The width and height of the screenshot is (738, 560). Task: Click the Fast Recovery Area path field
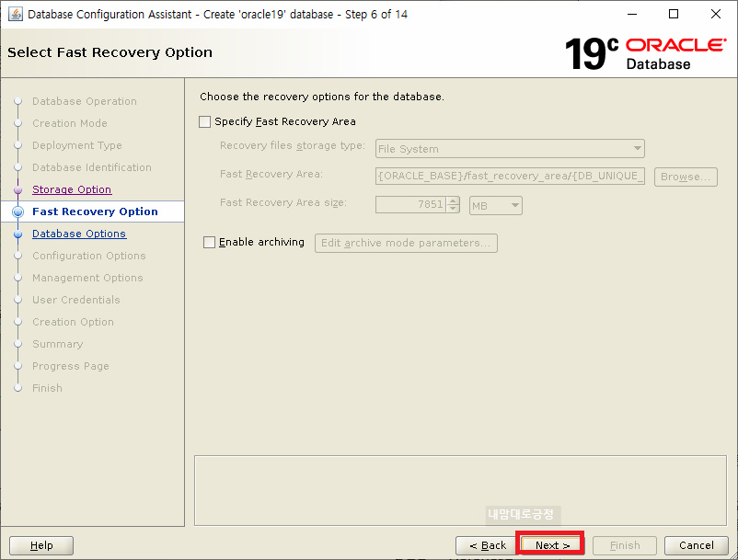pyautogui.click(x=510, y=176)
